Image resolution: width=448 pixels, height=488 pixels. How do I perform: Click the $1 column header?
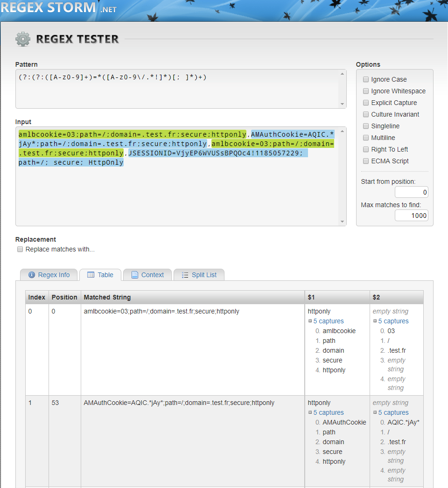pyautogui.click(x=337, y=297)
